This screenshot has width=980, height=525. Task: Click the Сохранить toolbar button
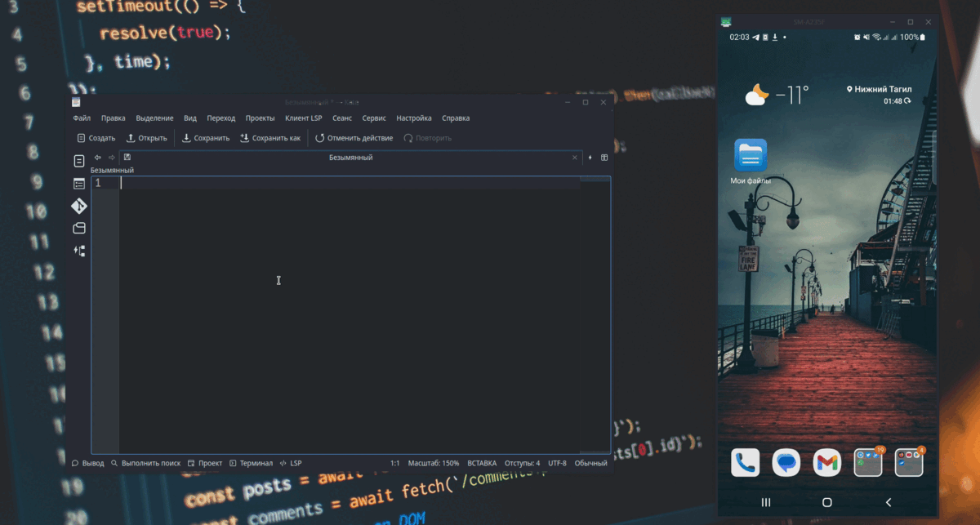206,138
